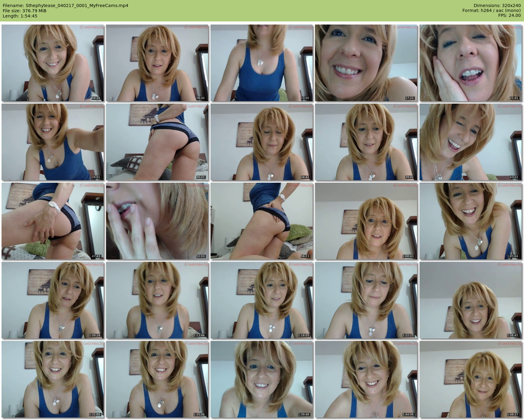Select the thumbnail labeled 1:31:05
The width and height of the screenshot is (524, 420).
click(53, 379)
